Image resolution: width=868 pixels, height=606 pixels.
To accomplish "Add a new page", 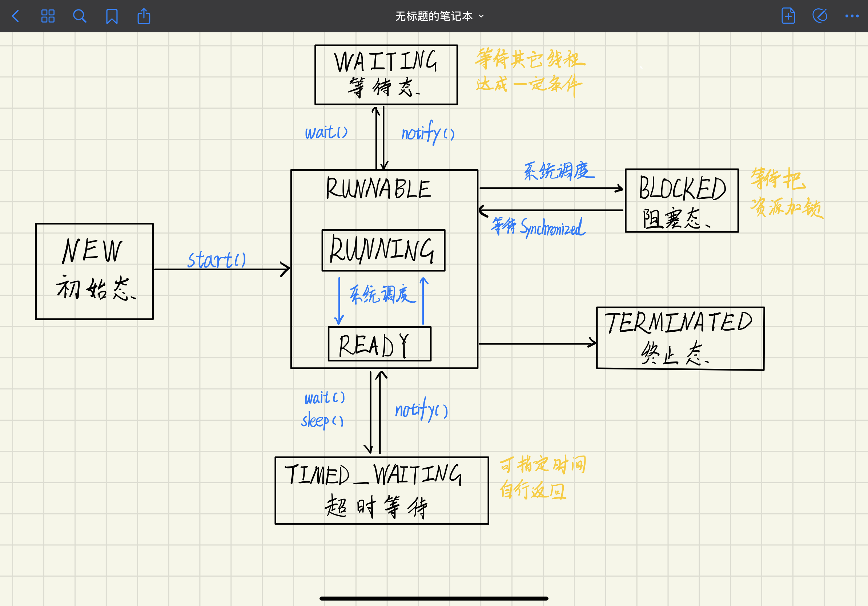I will point(788,16).
